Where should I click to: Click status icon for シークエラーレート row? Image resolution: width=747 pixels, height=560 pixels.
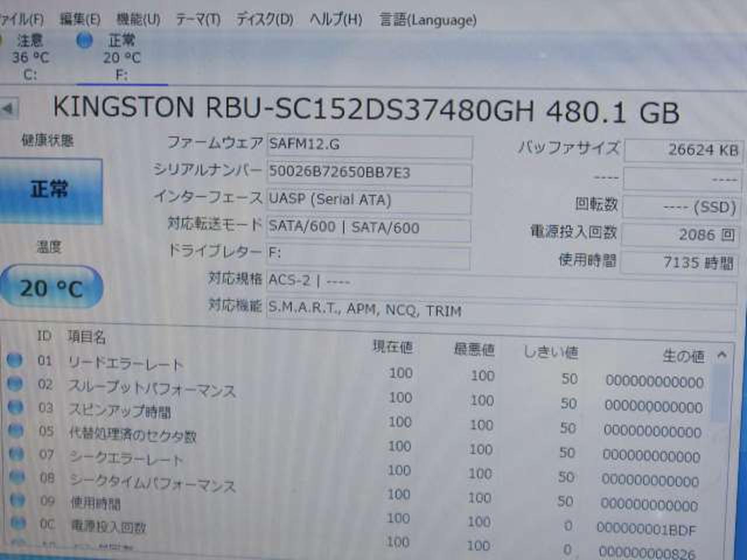[17, 453]
